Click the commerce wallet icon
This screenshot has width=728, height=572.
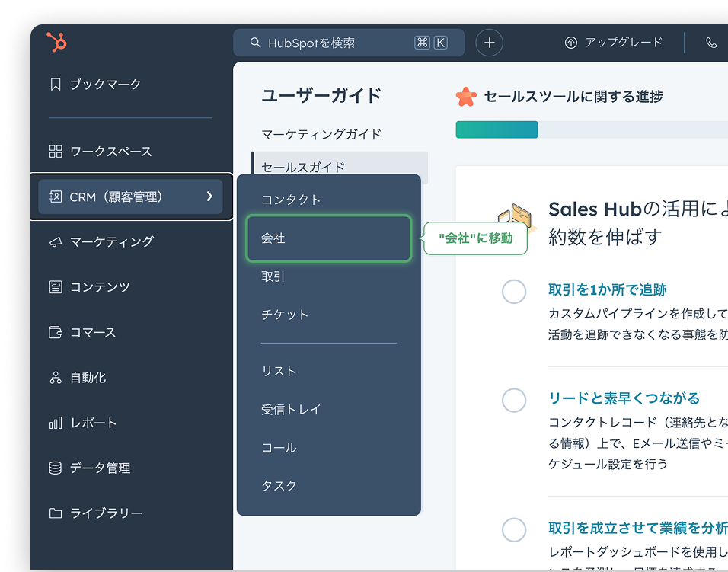[x=56, y=332]
